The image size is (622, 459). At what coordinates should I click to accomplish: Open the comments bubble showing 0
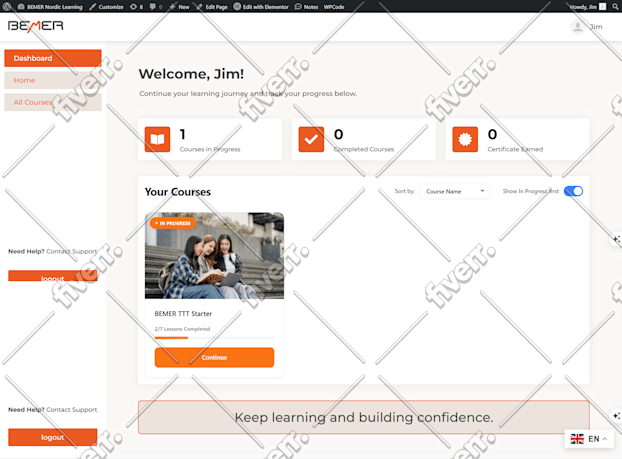(156, 7)
